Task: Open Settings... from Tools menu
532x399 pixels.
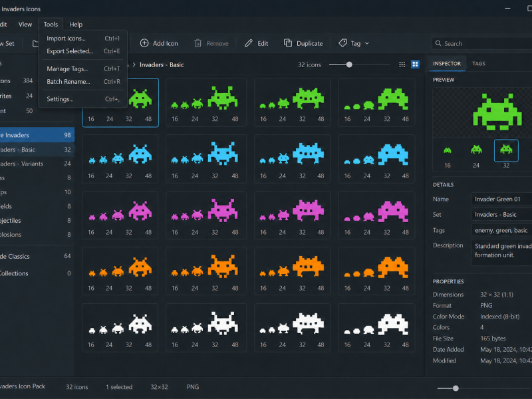Action: pos(83,99)
